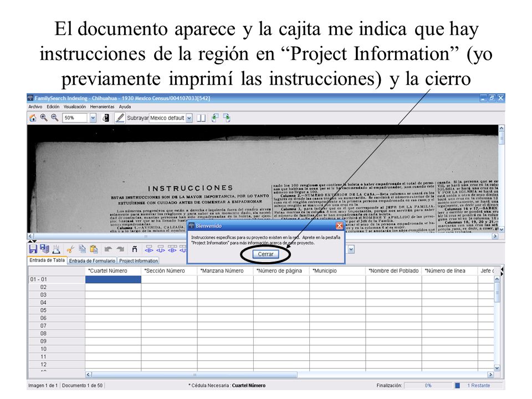Viewport: 532px width, 399px height.
Task: Click the image pane vertical scrollbar up arrow
Action: click(x=502, y=128)
